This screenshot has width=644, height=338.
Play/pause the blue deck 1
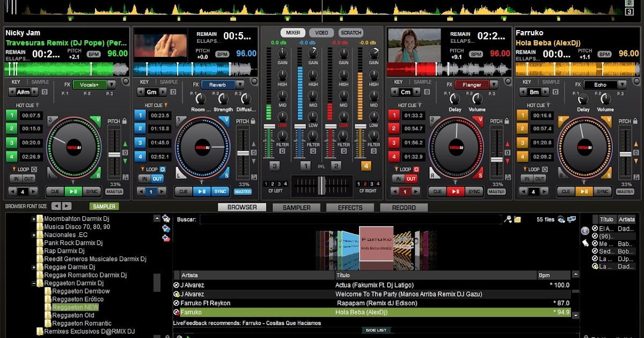(x=201, y=192)
